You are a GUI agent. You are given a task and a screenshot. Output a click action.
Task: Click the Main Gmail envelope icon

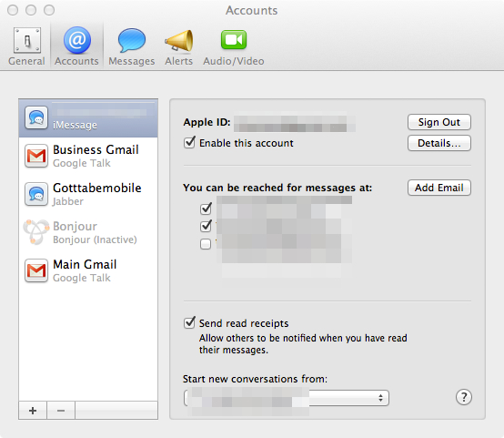pyautogui.click(x=36, y=270)
